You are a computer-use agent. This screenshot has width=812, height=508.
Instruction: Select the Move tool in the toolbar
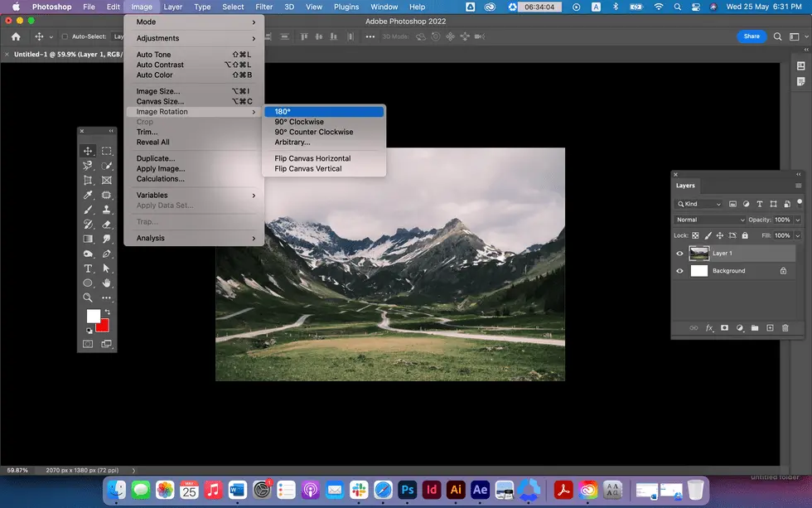(x=87, y=151)
